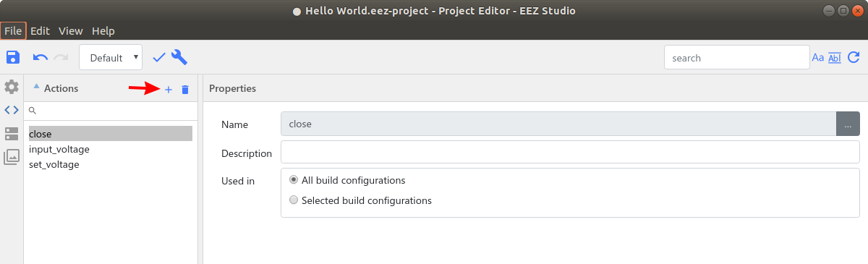Redo the last undone change
Image resolution: width=868 pixels, height=264 pixels.
(x=61, y=58)
